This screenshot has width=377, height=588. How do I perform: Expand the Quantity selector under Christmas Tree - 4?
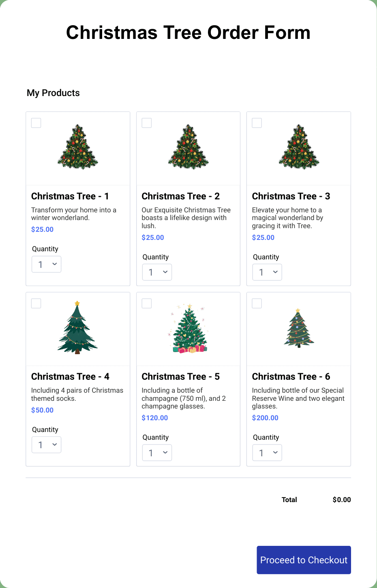46,445
